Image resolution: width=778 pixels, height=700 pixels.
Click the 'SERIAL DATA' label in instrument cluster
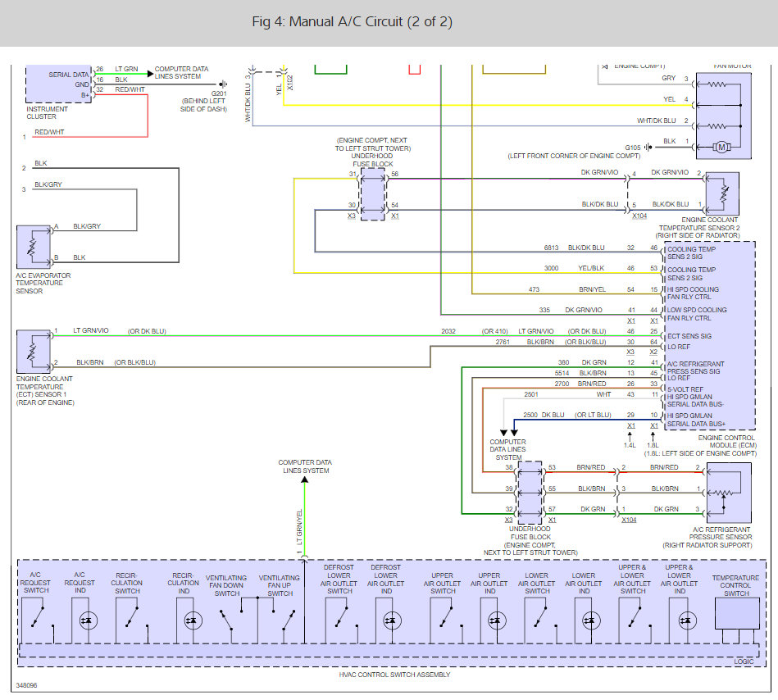pos(69,75)
